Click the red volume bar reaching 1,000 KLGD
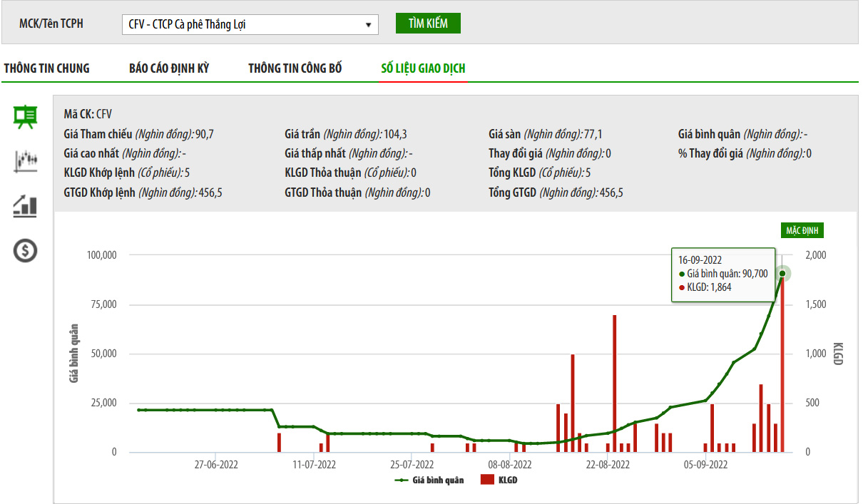 (x=572, y=403)
